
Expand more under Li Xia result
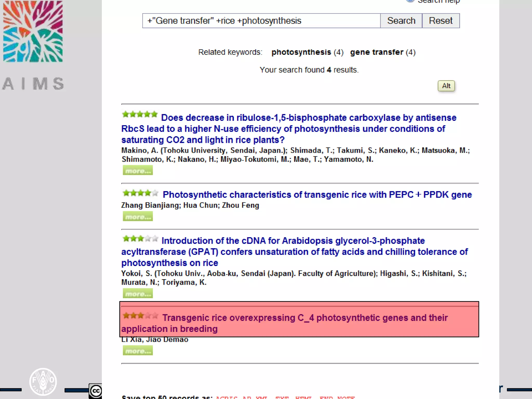138,351
